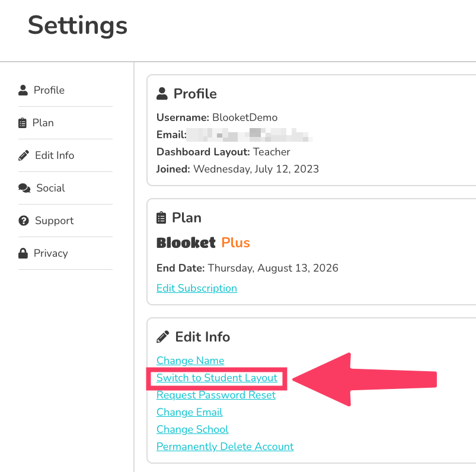476x472 pixels.
Task: Open the Change Email link
Action: coord(190,412)
